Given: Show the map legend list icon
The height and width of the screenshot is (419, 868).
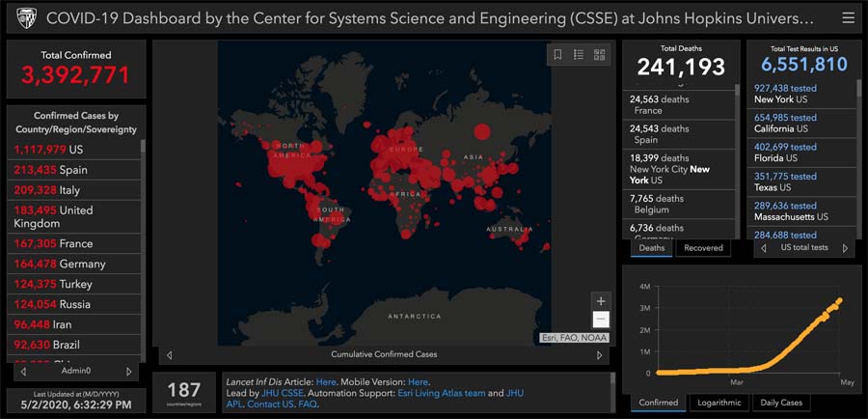Looking at the screenshot, I should [579, 54].
